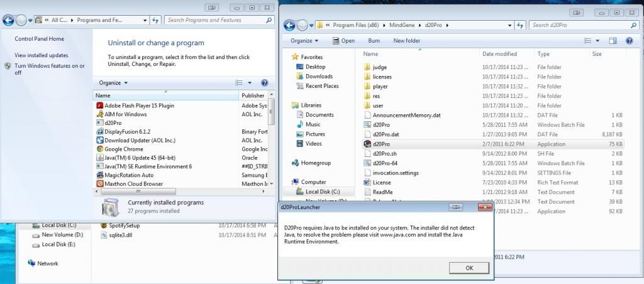The width and height of the screenshot is (644, 284).
Task: Go back in the Programs and Features window
Action: click(x=8, y=20)
